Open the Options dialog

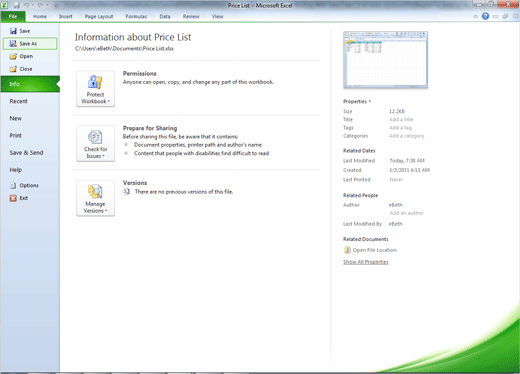pos(24,185)
